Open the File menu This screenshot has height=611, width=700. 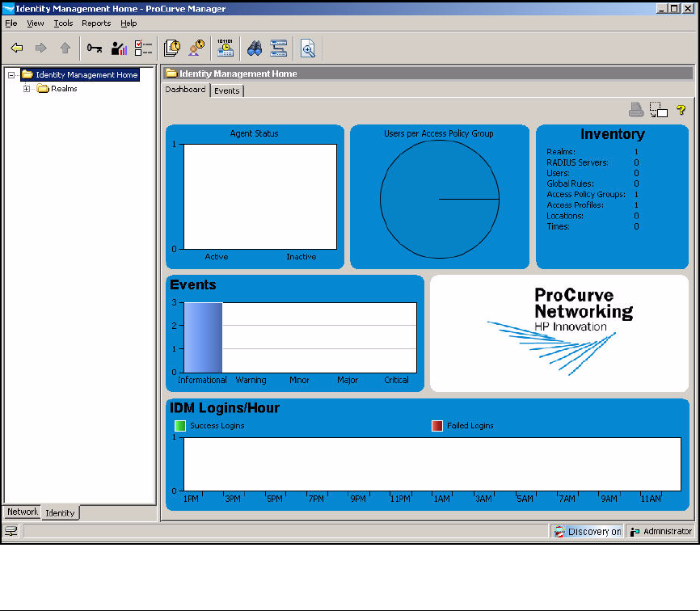(x=11, y=23)
